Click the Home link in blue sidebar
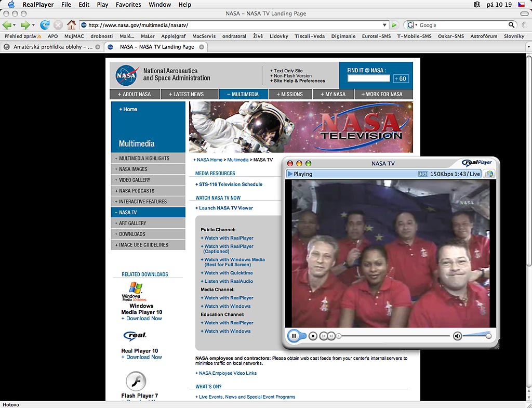Viewport: 532px width, 408px height. click(128, 109)
